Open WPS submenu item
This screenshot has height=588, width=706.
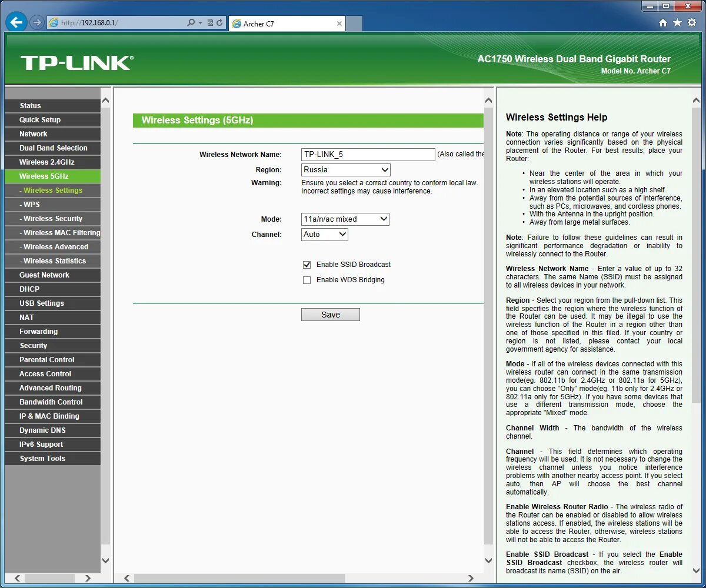[x=52, y=205]
